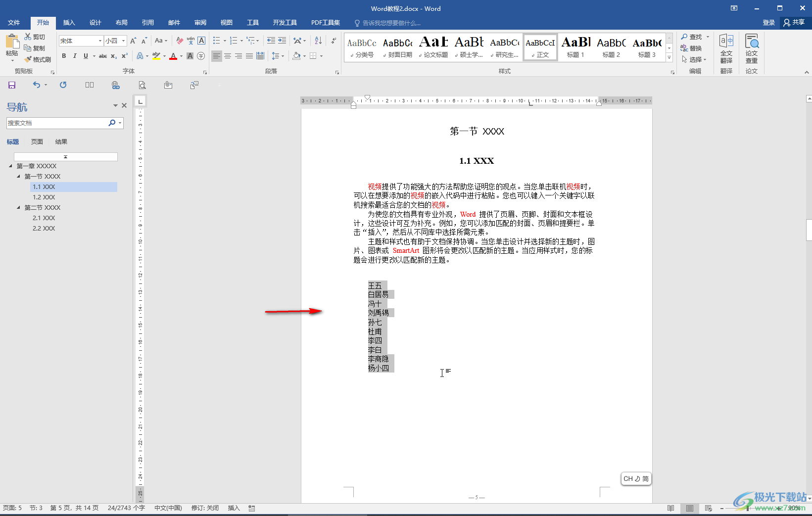Viewport: 812px width, 516px height.
Task: Align the paragraph to the left
Action: (x=217, y=56)
